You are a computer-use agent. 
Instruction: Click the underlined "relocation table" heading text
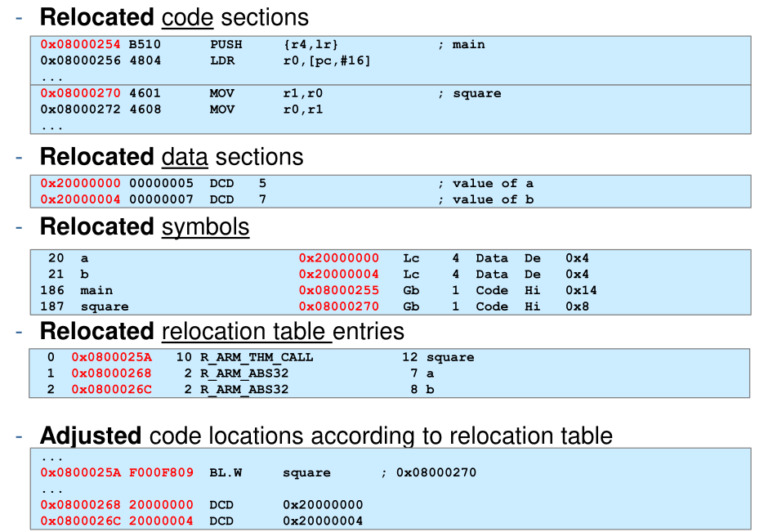coord(247,332)
